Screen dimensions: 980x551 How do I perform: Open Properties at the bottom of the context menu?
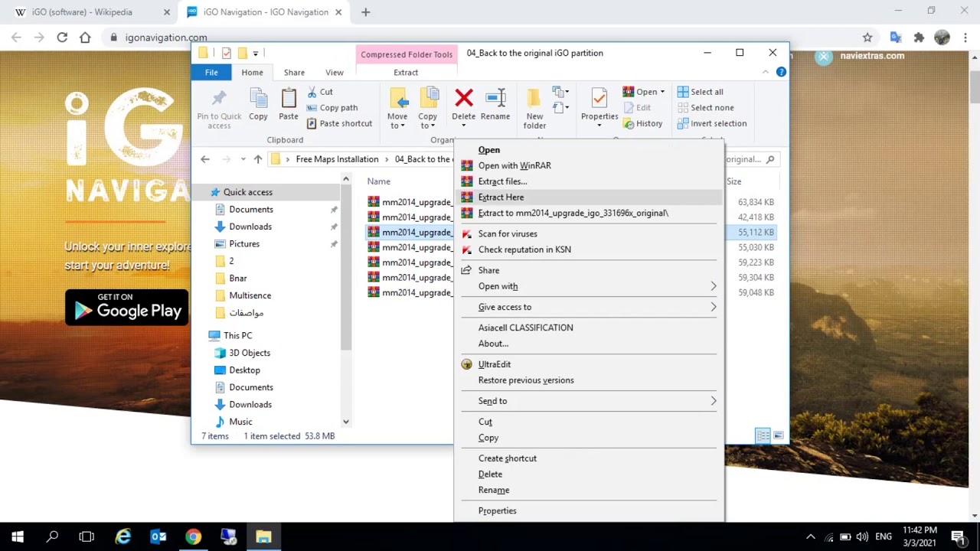coord(590,510)
